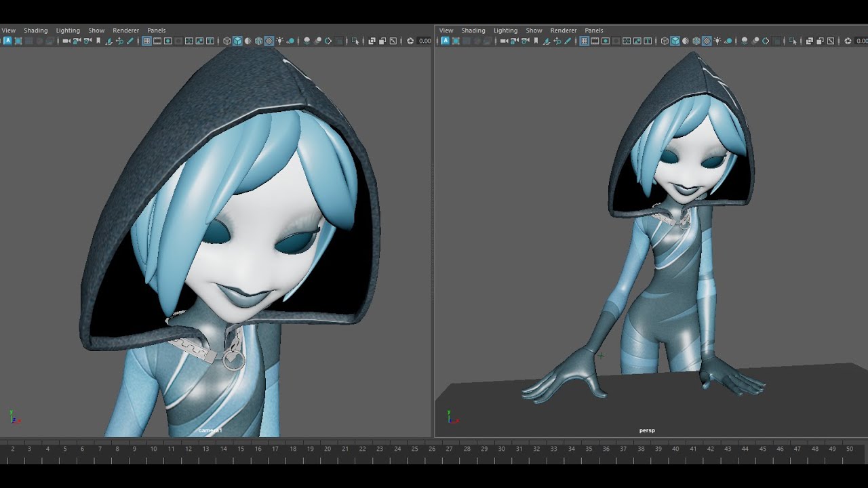Click View menu in left camera1 panel
Image resolution: width=868 pixels, height=488 pixels.
point(9,30)
